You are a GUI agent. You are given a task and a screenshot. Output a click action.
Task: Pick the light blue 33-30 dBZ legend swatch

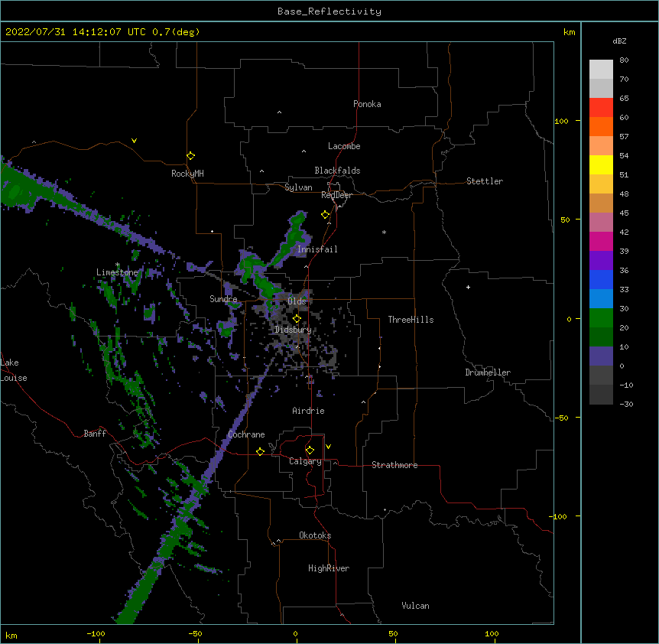(x=601, y=299)
